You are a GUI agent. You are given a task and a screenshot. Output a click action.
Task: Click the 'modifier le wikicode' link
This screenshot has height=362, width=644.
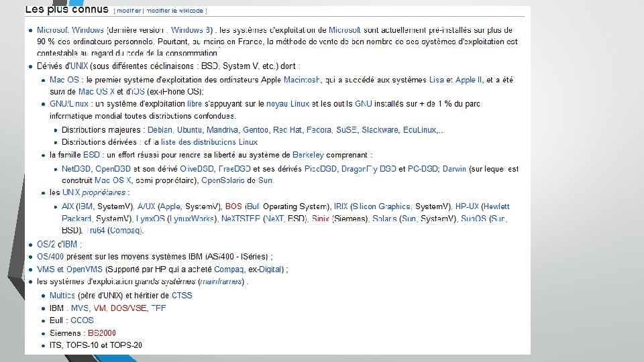[x=174, y=11]
